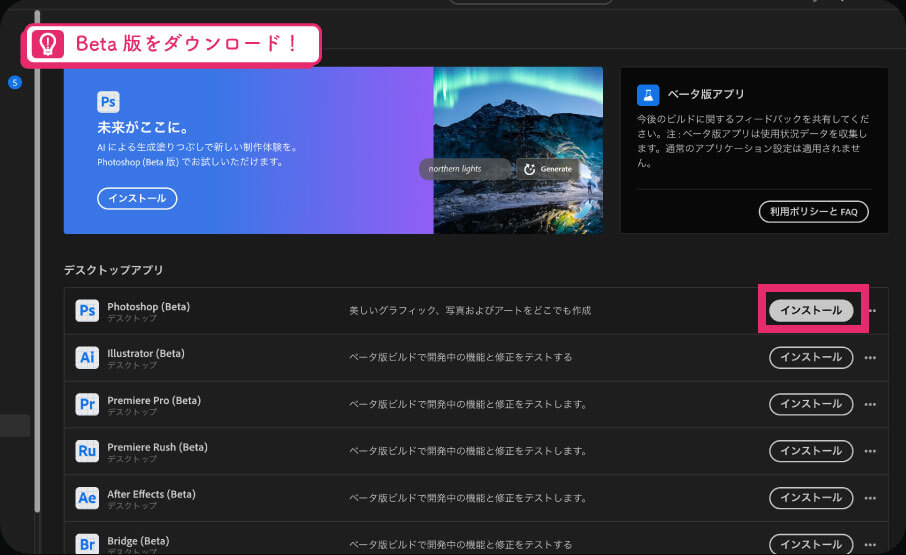
Task: Click the left vertical scrollbar
Action: point(38,263)
